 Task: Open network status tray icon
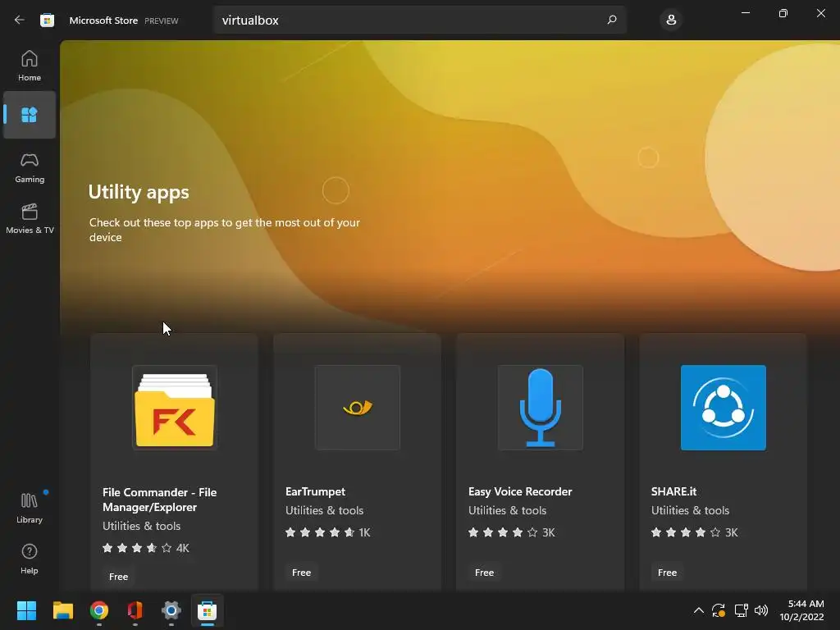click(741, 610)
